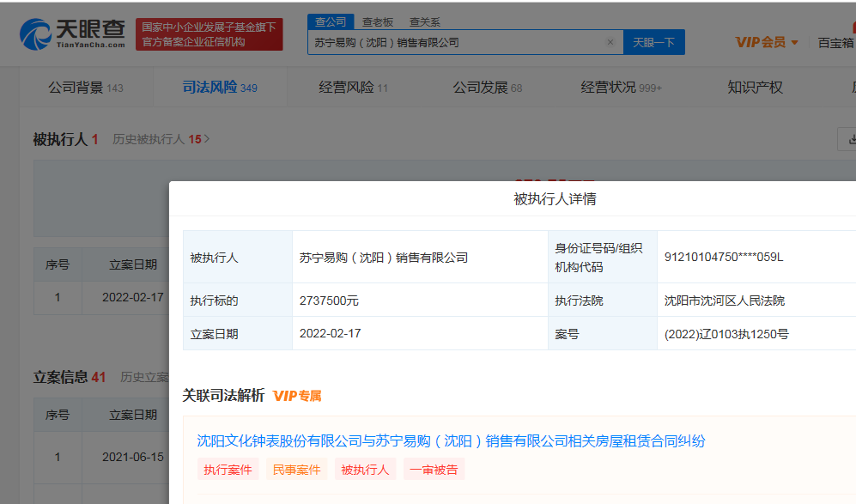Click the 关联司法解析 heading
The width and height of the screenshot is (856, 504).
point(223,395)
